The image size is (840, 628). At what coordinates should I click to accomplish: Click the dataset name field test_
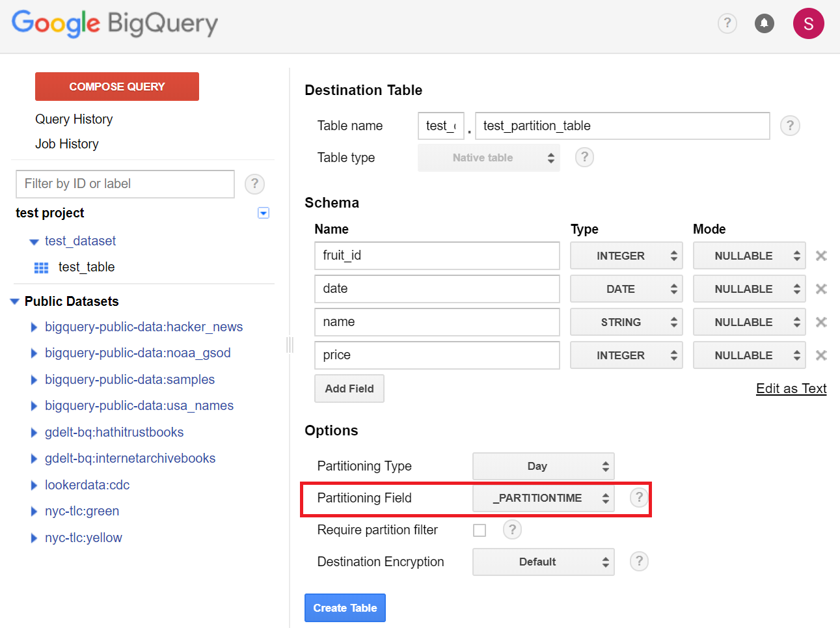pos(441,126)
